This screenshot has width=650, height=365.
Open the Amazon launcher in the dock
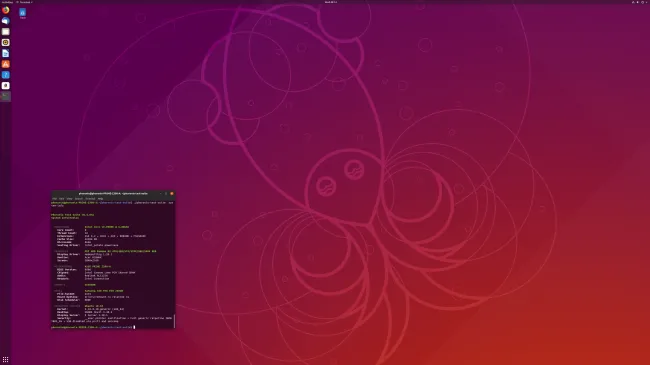click(x=5, y=85)
